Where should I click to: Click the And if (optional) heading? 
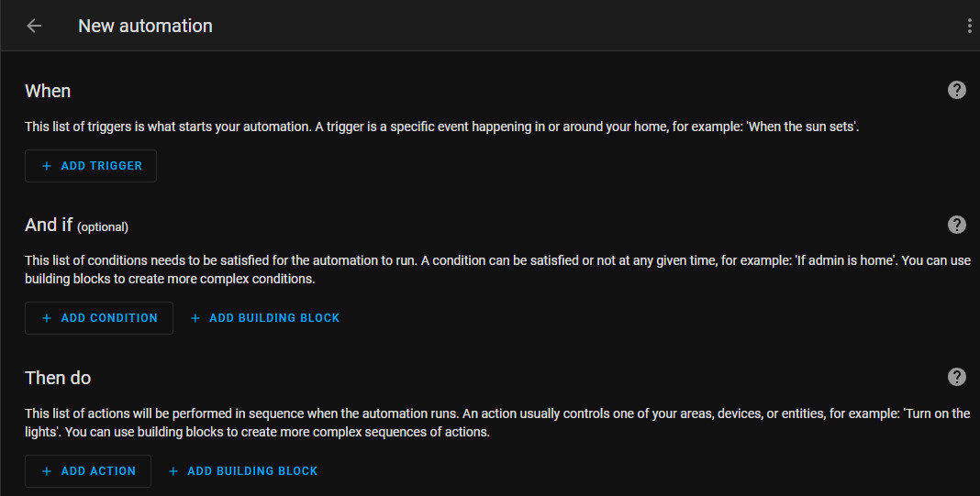[x=76, y=225]
